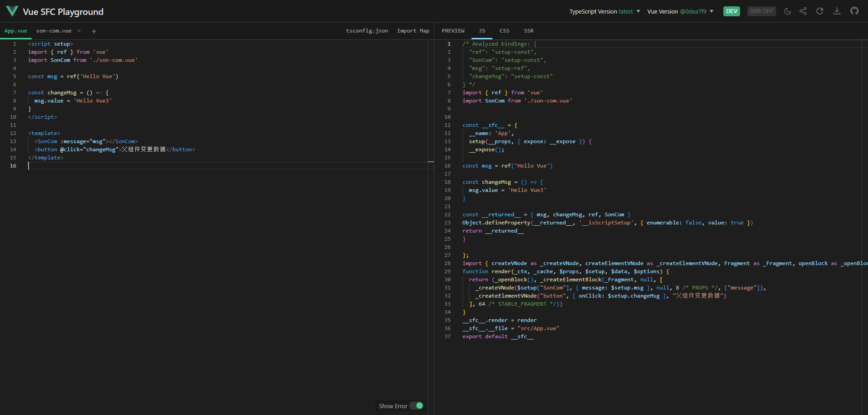This screenshot has width=868, height=415.
Task: Click '__expose();' in output line 14
Action: [486, 149]
